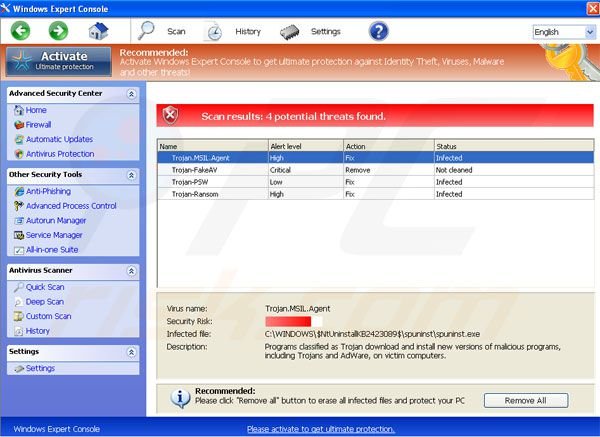Click the Scan magnifying glass icon
The height and width of the screenshot is (437, 600).
[x=148, y=31]
